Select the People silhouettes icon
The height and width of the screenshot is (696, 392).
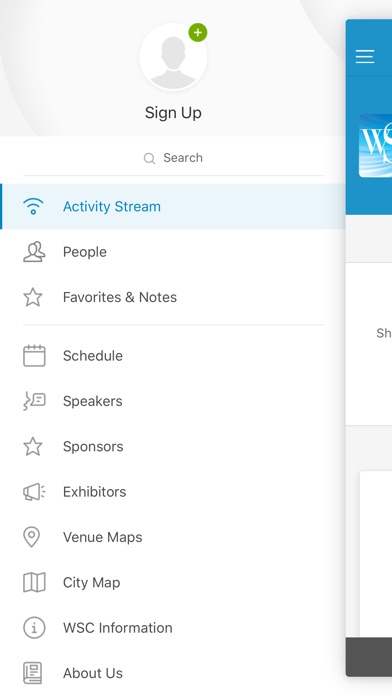(x=34, y=252)
